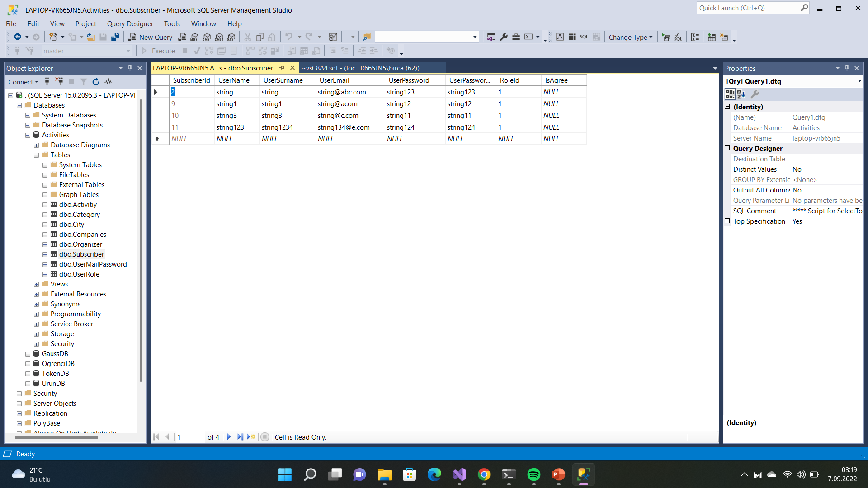The width and height of the screenshot is (868, 488).
Task: Expand the dbo.UserRole table node
Action: [45, 274]
